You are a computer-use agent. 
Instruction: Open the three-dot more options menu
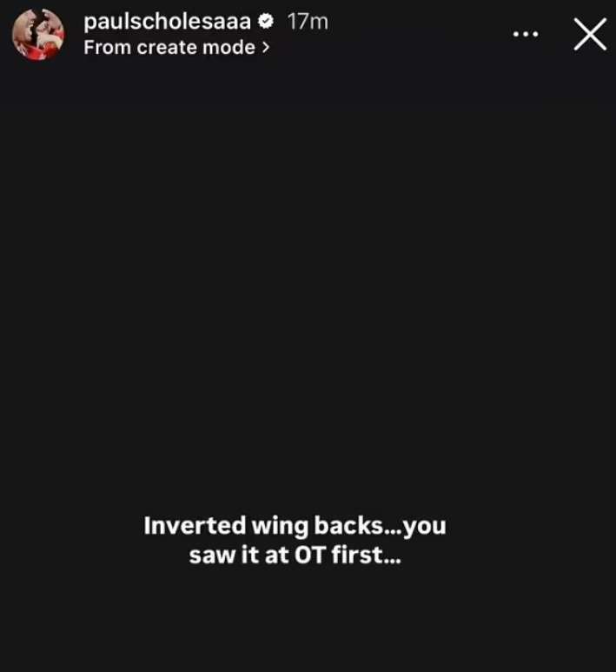click(x=526, y=34)
